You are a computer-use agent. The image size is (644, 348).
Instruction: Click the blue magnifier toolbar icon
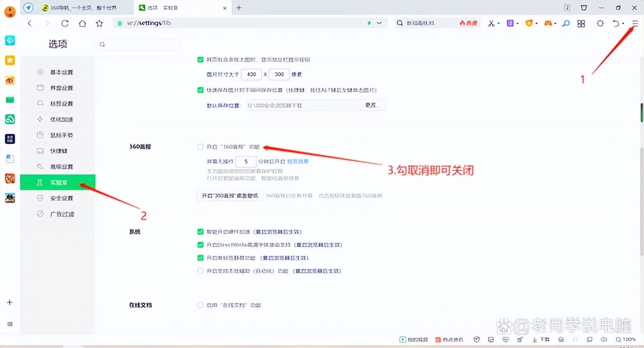pyautogui.click(x=566, y=23)
